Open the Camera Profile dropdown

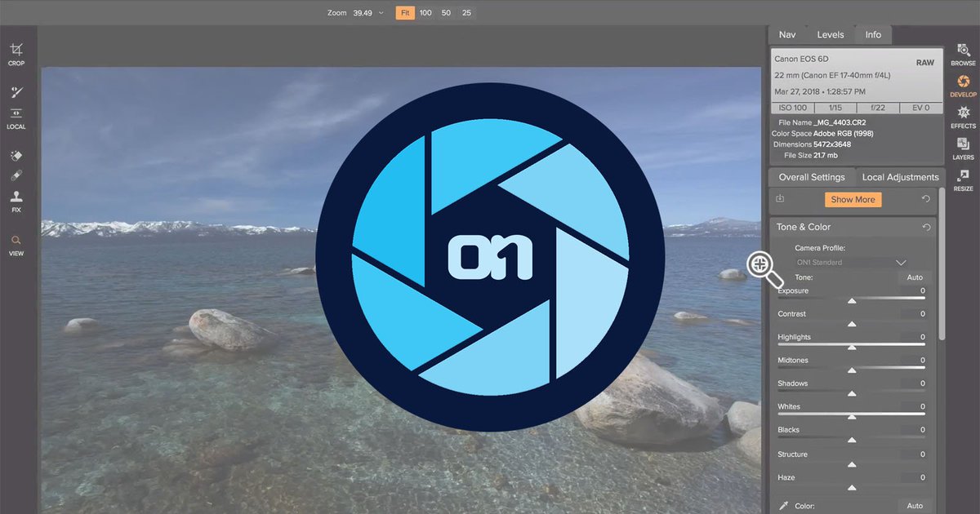click(852, 263)
